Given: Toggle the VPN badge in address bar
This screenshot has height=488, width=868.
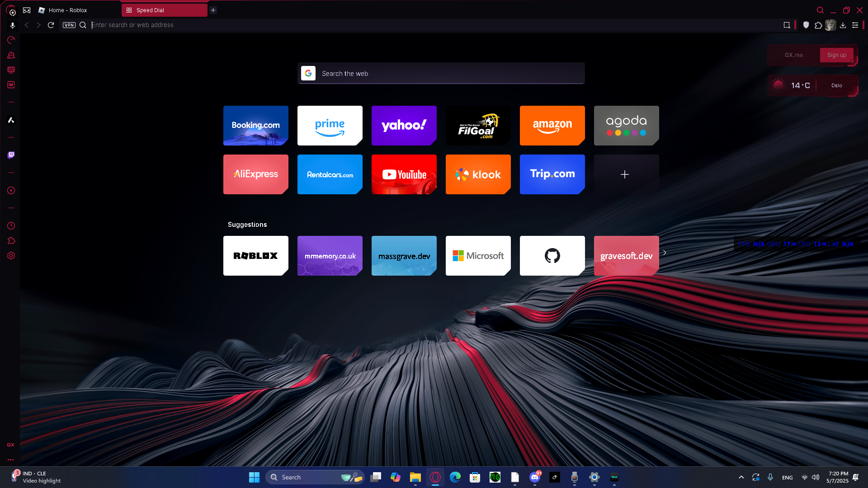Looking at the screenshot, I should point(69,25).
